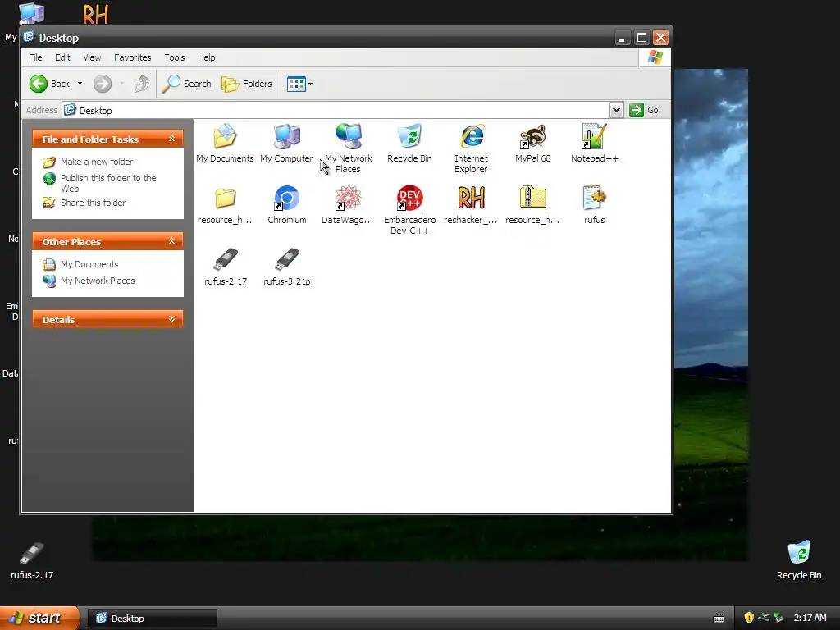Go to My Network Places in Other Places

(98, 281)
